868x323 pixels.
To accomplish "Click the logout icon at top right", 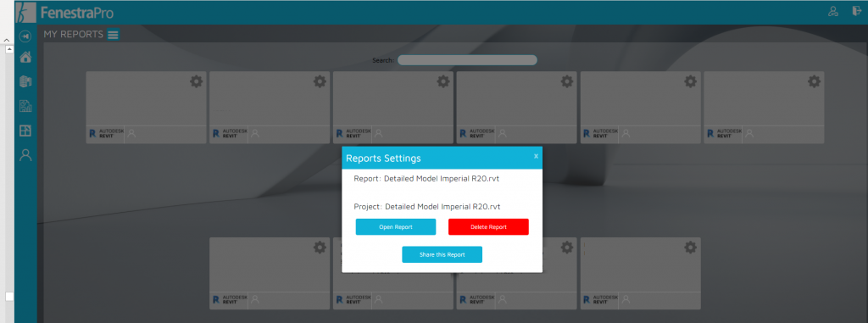I will pos(857,11).
